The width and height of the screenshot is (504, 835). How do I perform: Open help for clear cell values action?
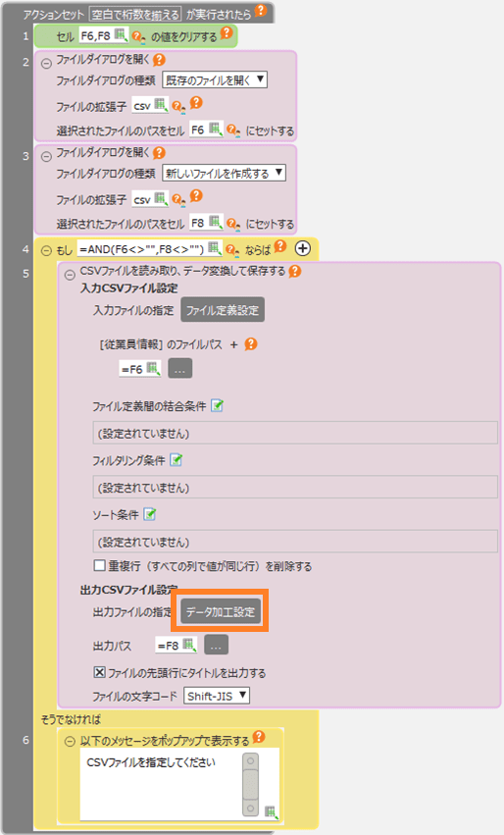click(227, 33)
